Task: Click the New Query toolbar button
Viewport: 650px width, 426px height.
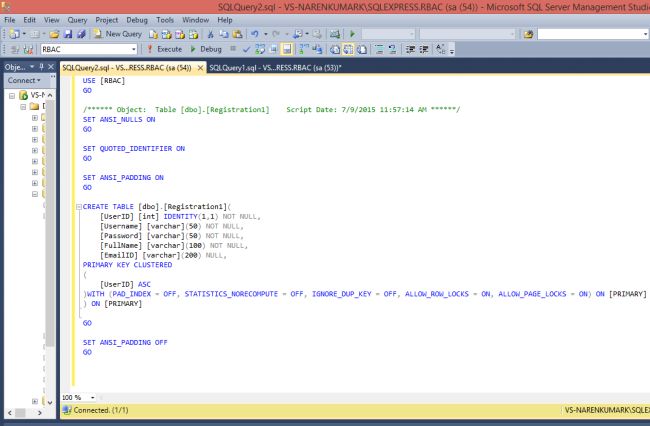Action: 118,33
